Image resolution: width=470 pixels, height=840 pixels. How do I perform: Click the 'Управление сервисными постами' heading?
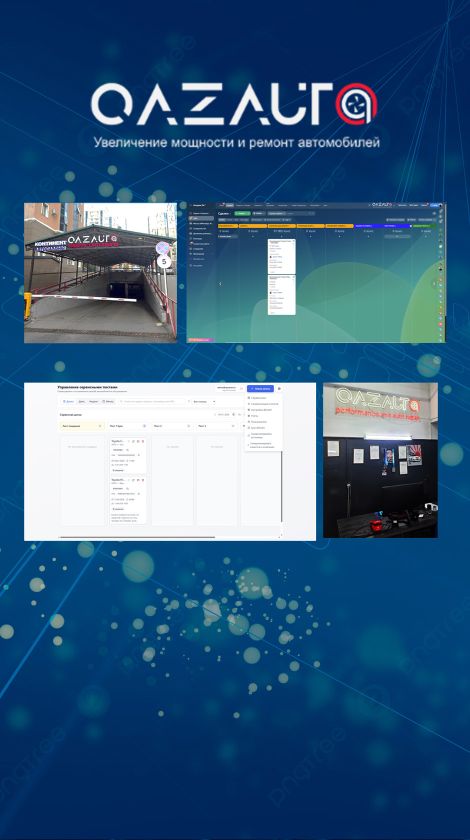[87, 387]
